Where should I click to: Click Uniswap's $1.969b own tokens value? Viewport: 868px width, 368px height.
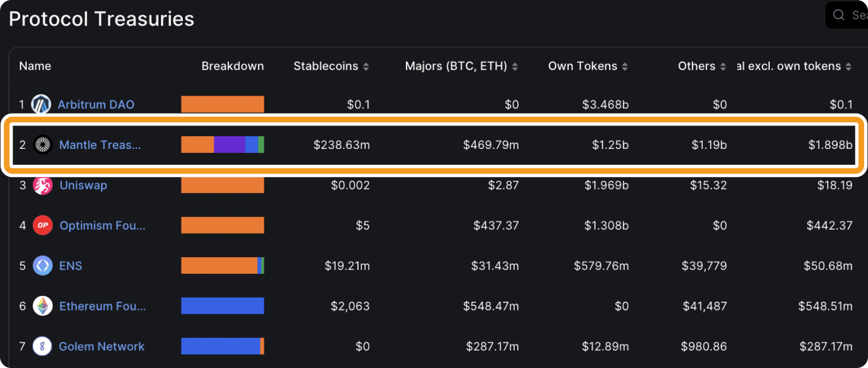(x=606, y=185)
